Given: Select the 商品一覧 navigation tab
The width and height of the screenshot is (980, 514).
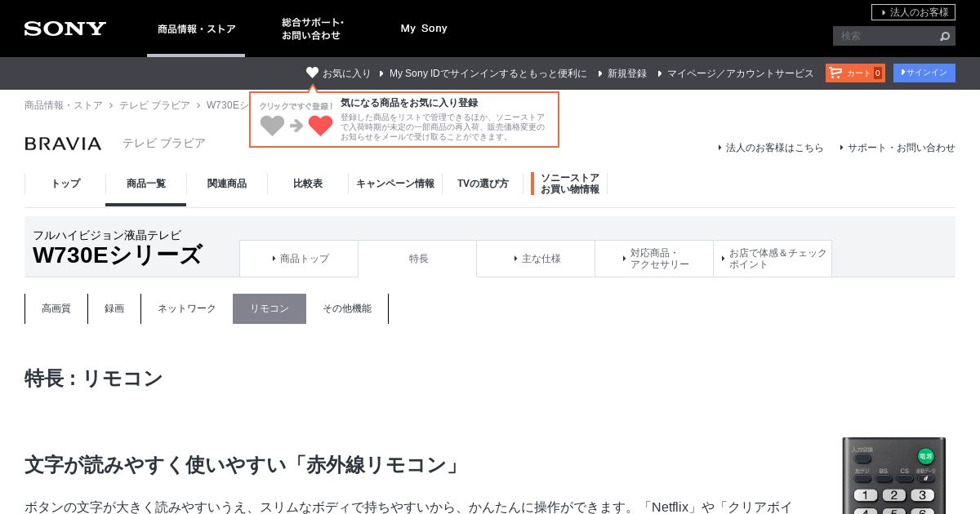Looking at the screenshot, I should coord(146,184).
